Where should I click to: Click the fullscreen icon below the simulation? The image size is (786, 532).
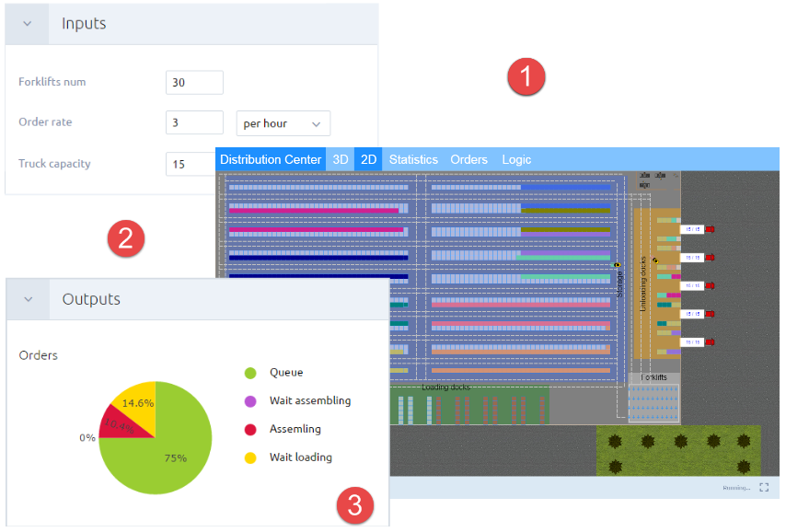coord(764,488)
